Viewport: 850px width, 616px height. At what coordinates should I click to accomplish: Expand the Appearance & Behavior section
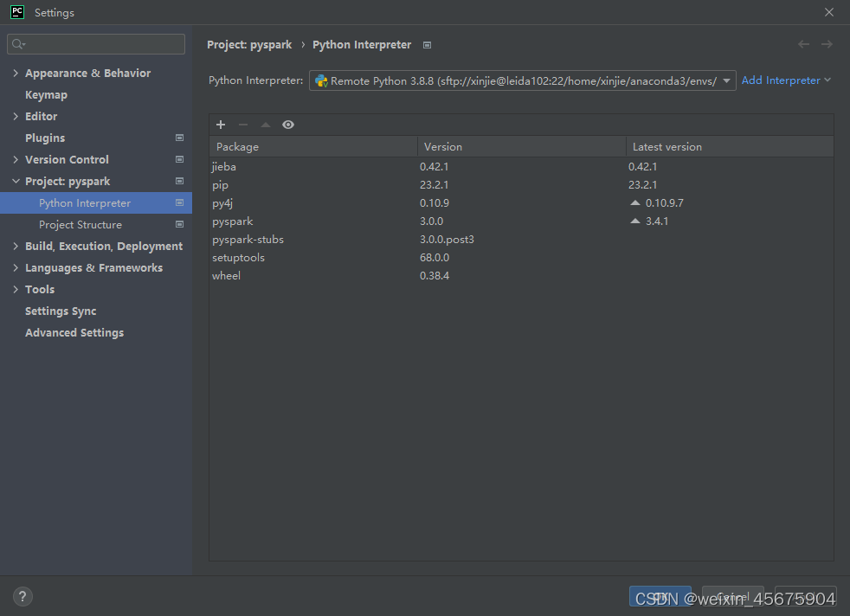(16, 73)
